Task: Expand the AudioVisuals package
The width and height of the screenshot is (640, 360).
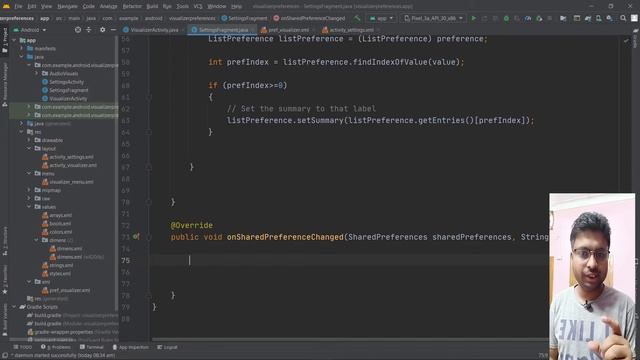Action: click(36, 73)
